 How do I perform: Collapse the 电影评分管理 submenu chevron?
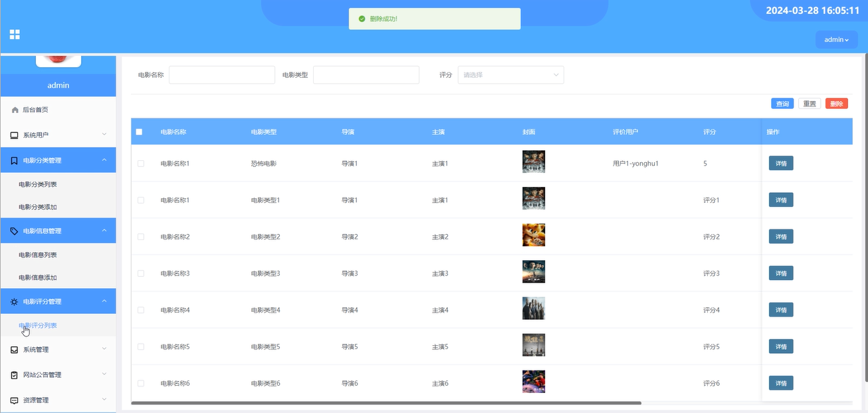click(x=104, y=301)
